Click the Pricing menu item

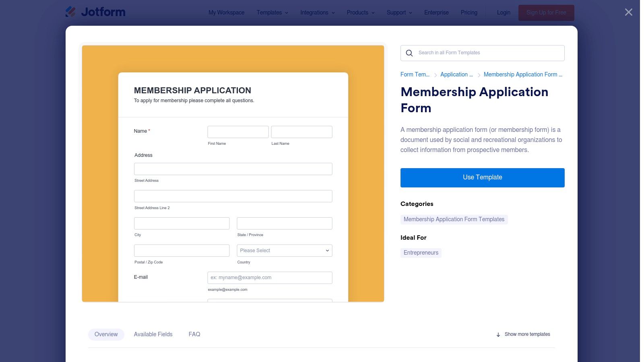469,12
